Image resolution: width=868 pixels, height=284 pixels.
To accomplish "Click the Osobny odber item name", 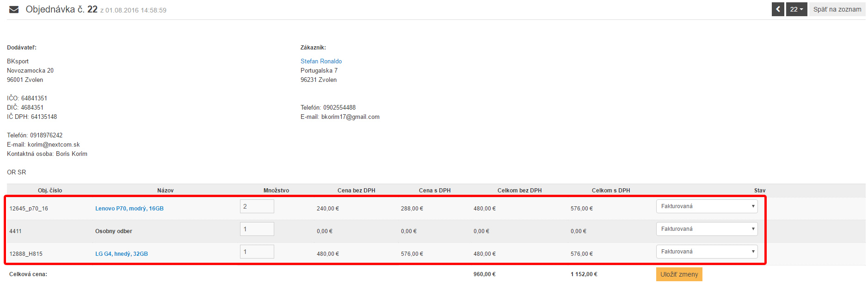I will click(114, 231).
